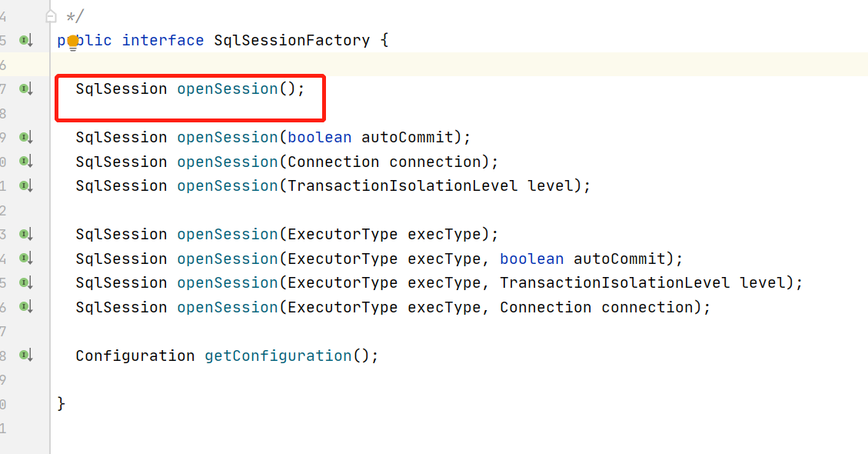Click openSession method name inside red box
Screen dimensions: 868x454
tap(227, 88)
